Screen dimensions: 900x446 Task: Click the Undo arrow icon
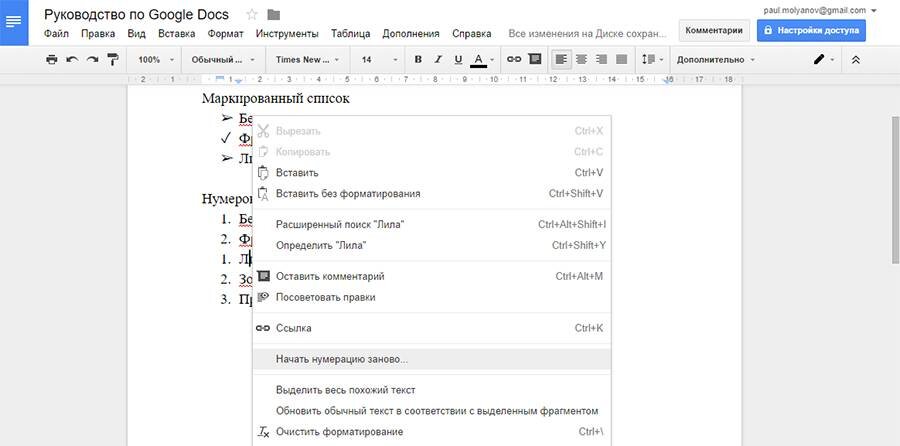pyautogui.click(x=72, y=59)
